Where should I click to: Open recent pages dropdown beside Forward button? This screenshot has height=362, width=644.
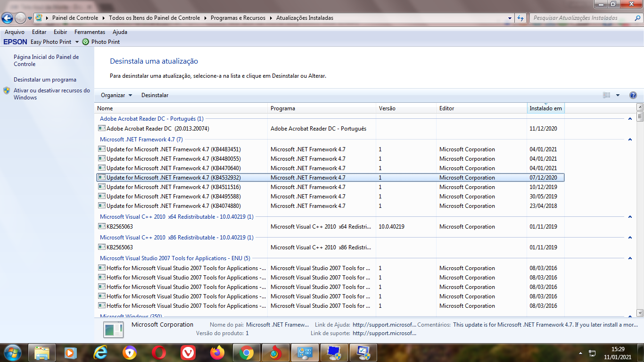pos(30,18)
